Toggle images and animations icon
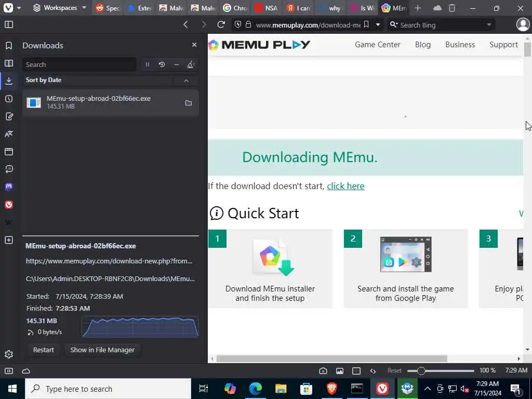The image size is (532, 399). coord(340,371)
